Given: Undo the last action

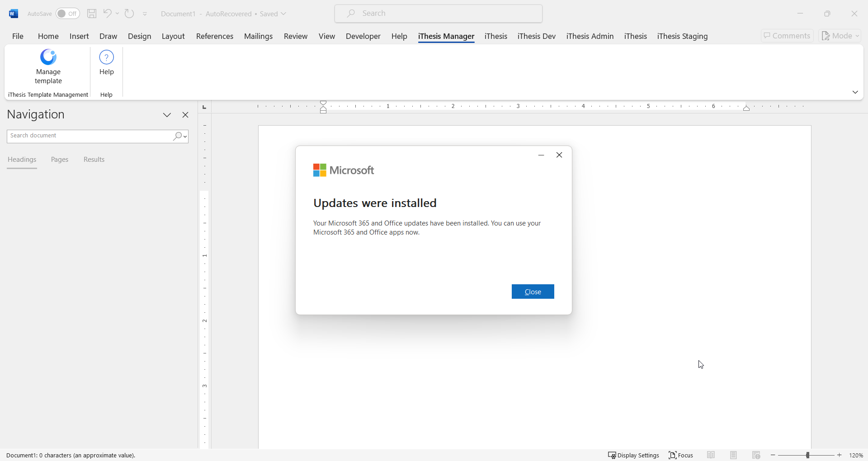Looking at the screenshot, I should pos(107,14).
